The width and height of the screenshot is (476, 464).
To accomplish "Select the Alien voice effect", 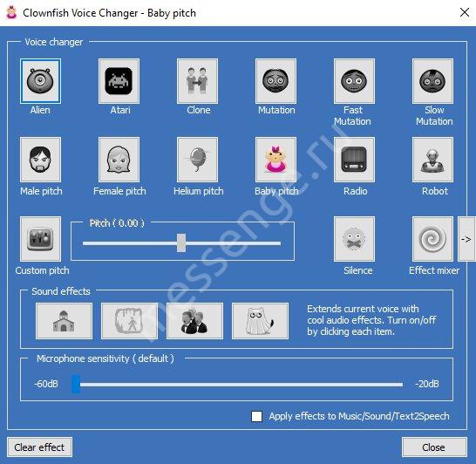I will (40, 81).
